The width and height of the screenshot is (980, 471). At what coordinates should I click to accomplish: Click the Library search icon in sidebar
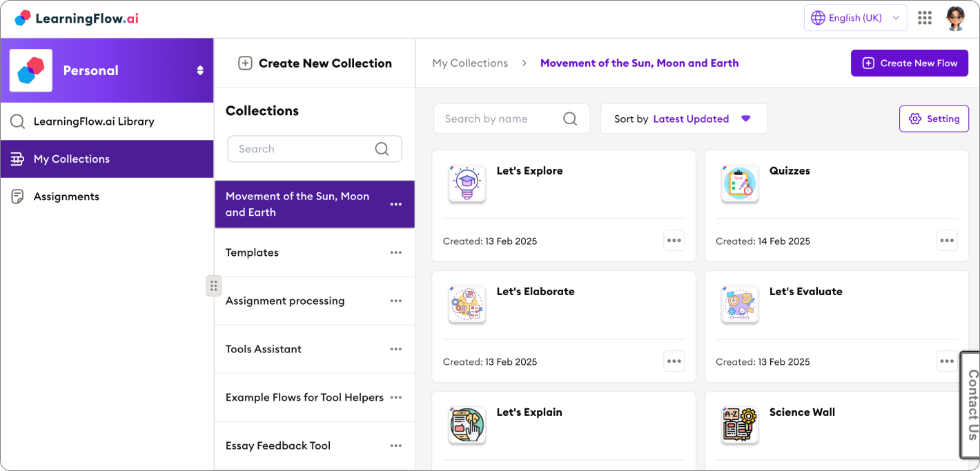pos(17,122)
